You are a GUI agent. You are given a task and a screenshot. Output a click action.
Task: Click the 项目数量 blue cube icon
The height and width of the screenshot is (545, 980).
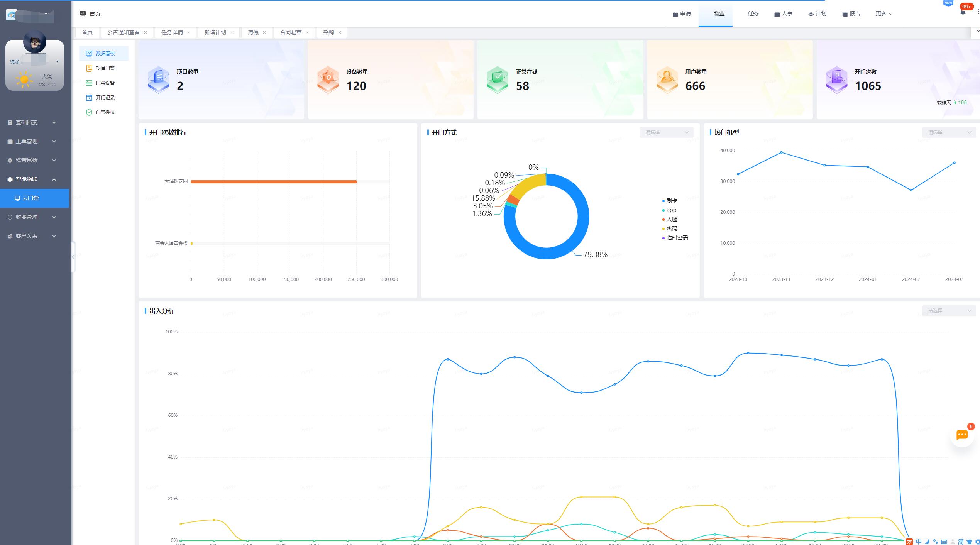pos(158,80)
